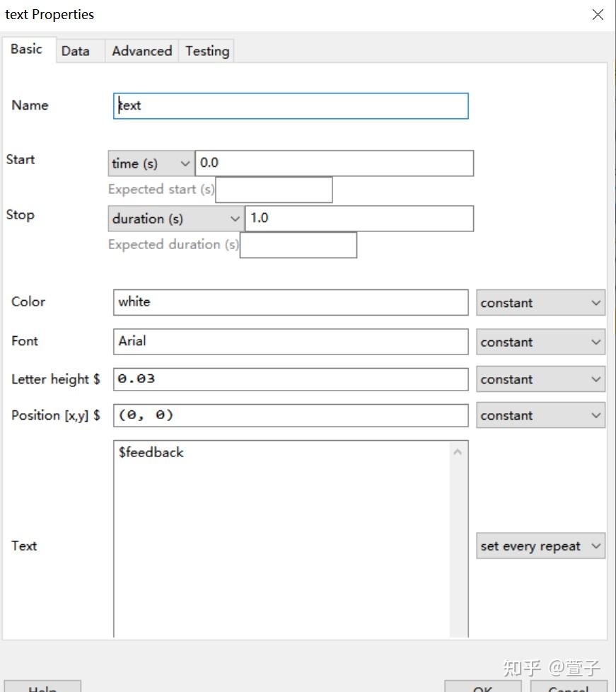
Task: Open the Advanced tab
Action: click(141, 51)
